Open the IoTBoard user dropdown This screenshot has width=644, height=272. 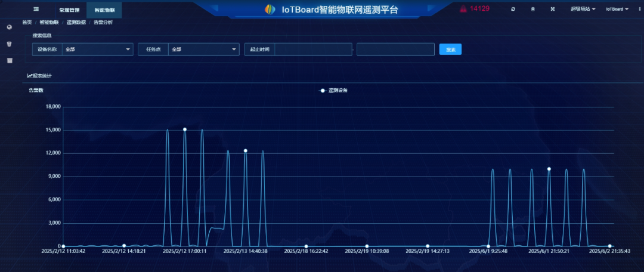tap(617, 9)
